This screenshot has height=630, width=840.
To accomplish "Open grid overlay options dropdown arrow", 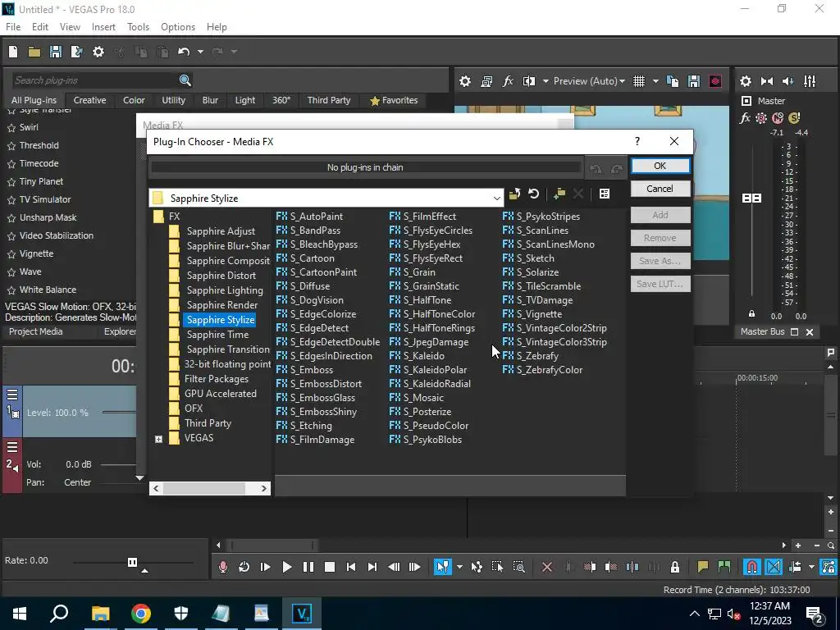I will coord(655,81).
